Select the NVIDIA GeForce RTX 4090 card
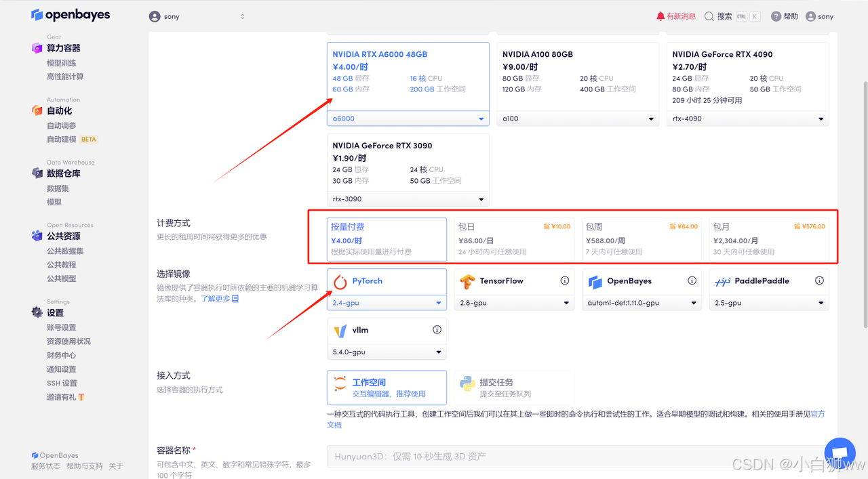Viewport: 868px width, 479px height. [x=747, y=85]
